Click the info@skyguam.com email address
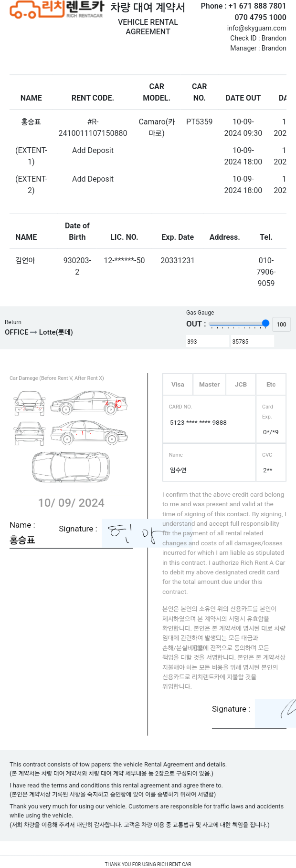Viewport: 296px width, 868px height. (x=256, y=28)
